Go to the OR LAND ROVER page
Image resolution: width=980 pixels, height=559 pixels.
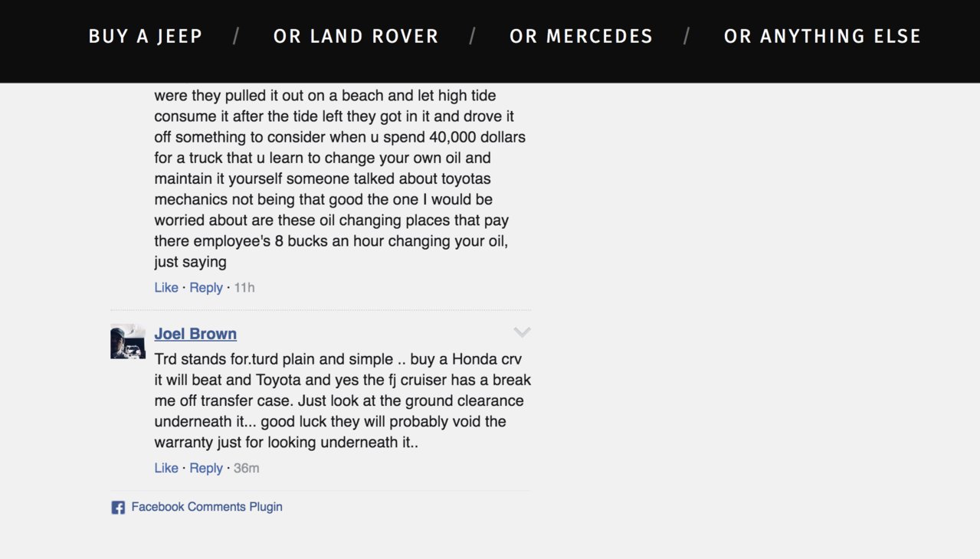[356, 36]
